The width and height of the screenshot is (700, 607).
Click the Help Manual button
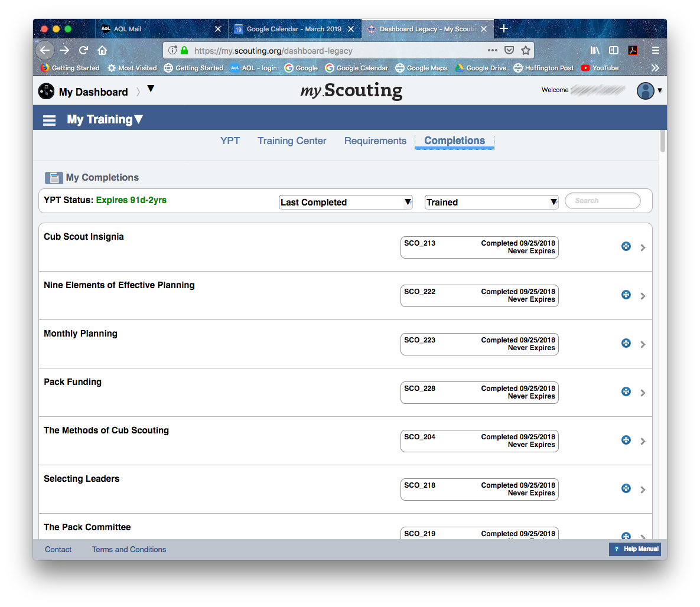tap(635, 549)
